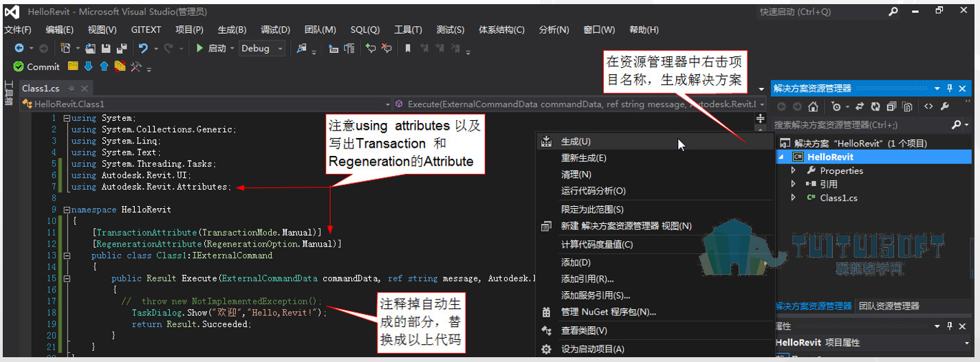This screenshot has width=980, height=362.
Task: Click the Undo arrow icon
Action: 143,49
